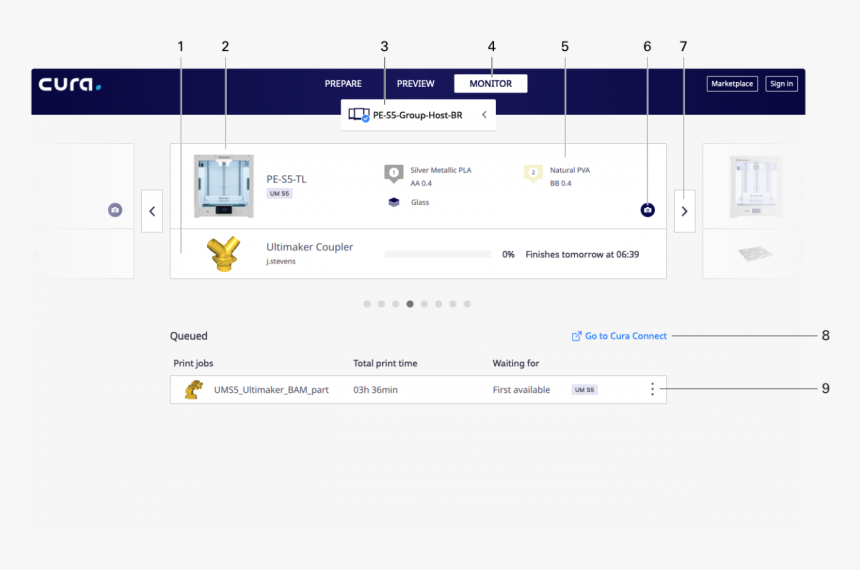Click the PE-S5-TL printer name

pos(286,179)
